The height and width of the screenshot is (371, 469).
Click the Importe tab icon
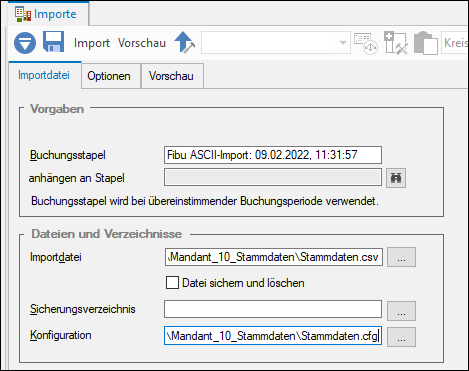coord(23,14)
